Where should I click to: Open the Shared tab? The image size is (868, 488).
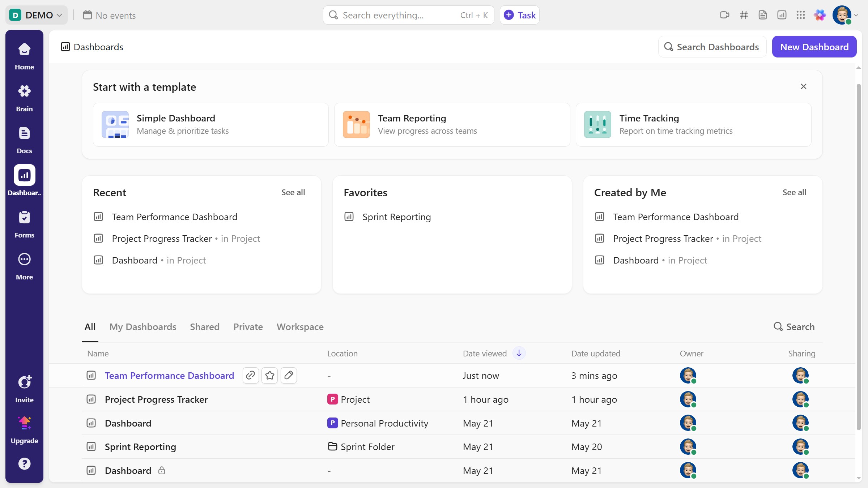point(204,326)
